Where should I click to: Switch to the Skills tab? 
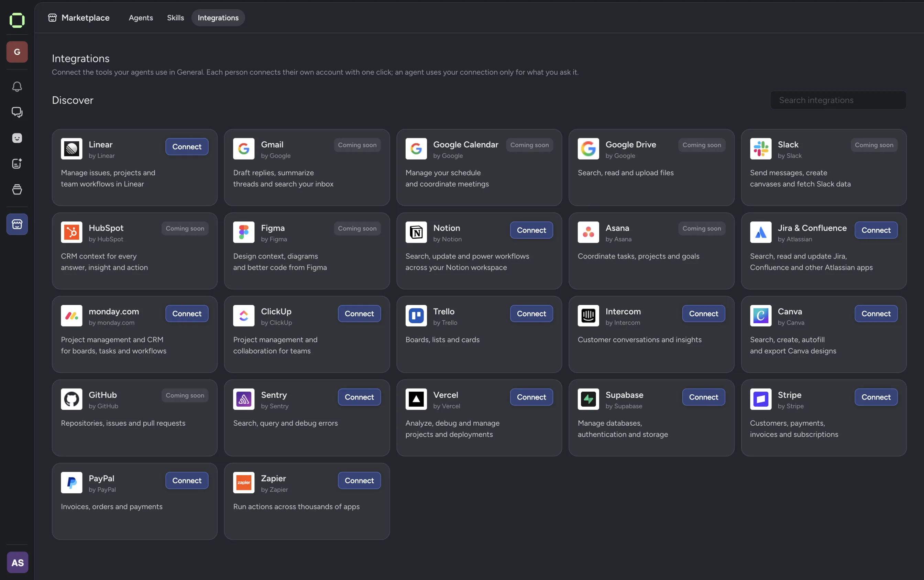(175, 18)
